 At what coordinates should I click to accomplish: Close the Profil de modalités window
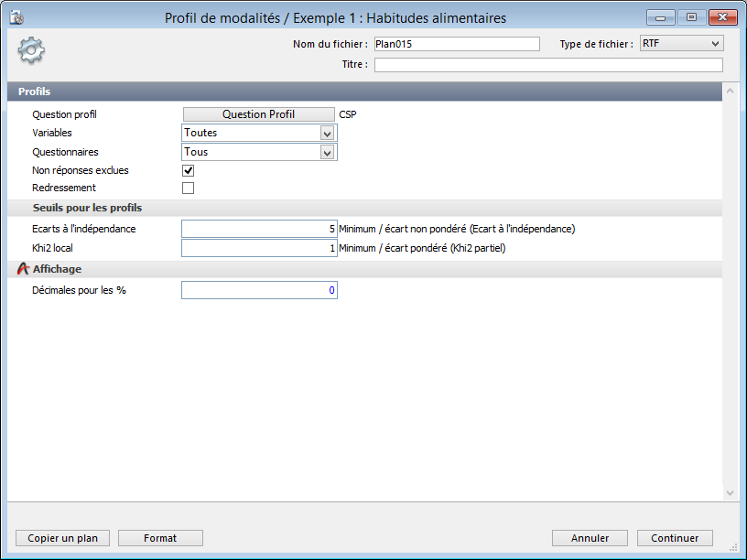pyautogui.click(x=722, y=17)
